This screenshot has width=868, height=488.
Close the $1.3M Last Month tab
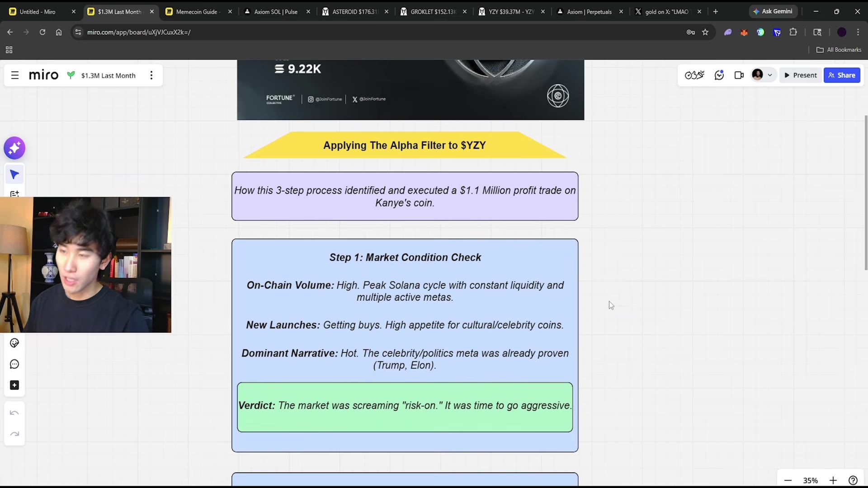pyautogui.click(x=152, y=12)
